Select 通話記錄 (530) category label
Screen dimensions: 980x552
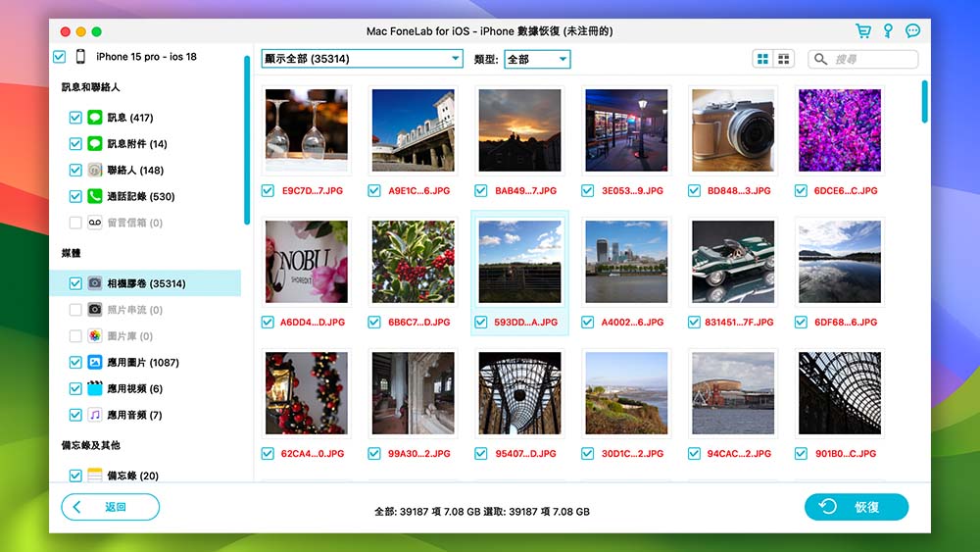(x=141, y=196)
